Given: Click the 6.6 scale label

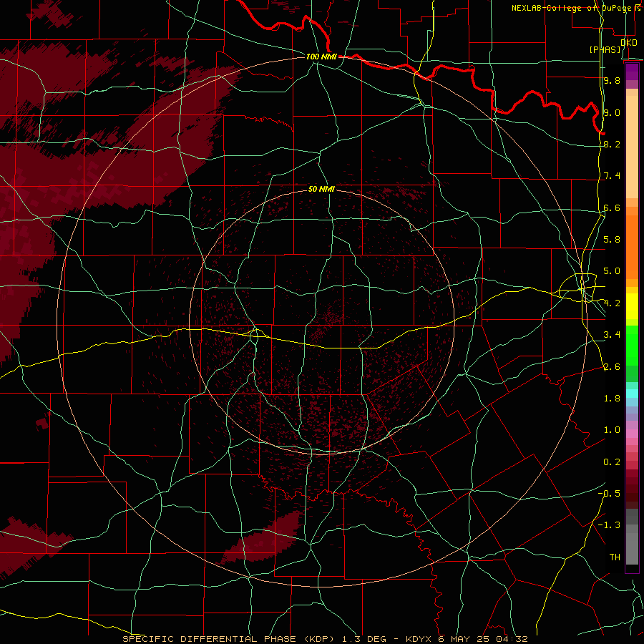Looking at the screenshot, I should (612, 208).
